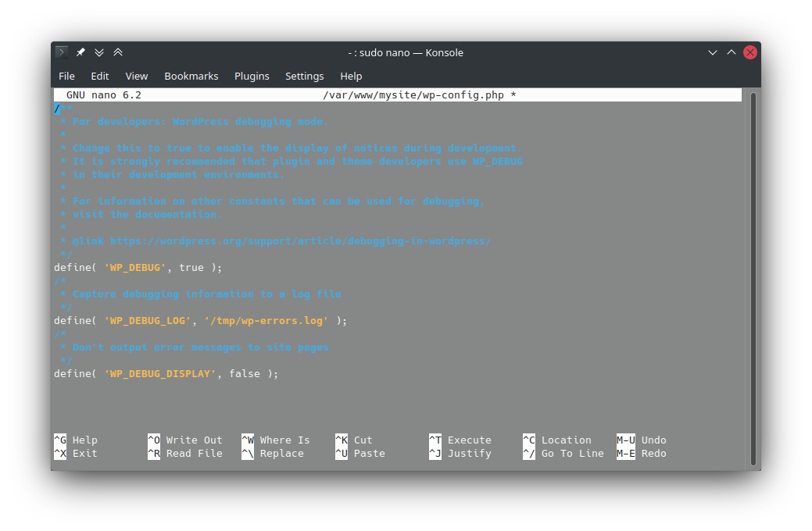
Task: Minimize the Konsole window
Action: click(x=713, y=52)
